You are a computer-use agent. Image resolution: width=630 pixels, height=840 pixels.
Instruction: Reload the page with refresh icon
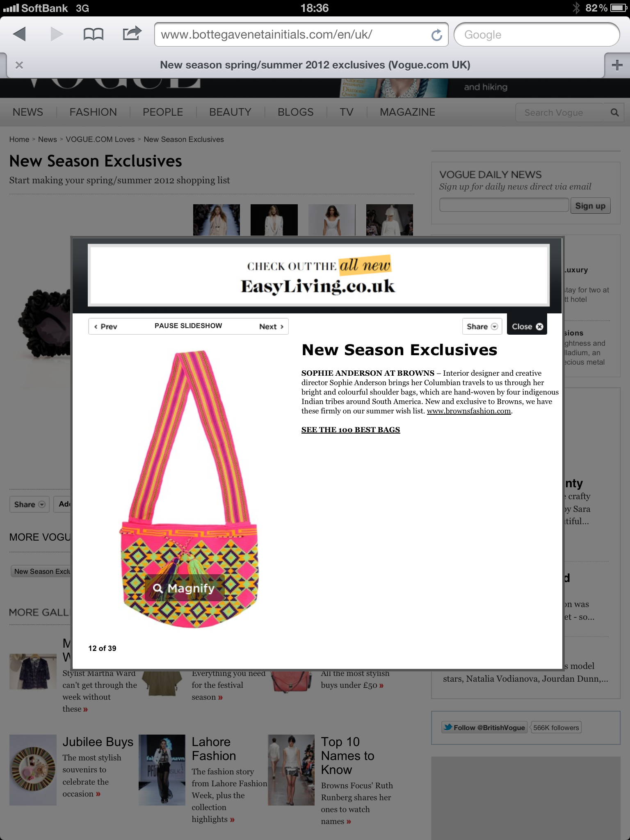click(x=437, y=35)
